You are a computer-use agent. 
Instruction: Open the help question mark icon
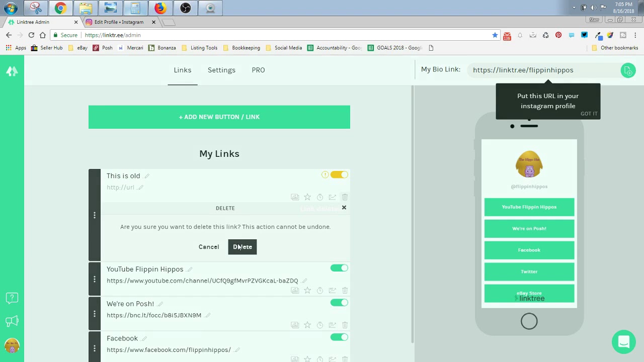[x=12, y=298]
